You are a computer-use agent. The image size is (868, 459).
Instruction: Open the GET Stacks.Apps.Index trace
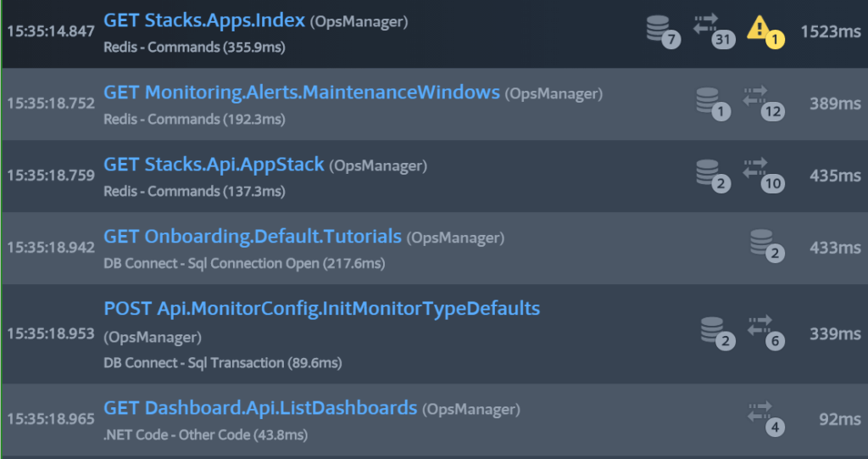tap(204, 20)
